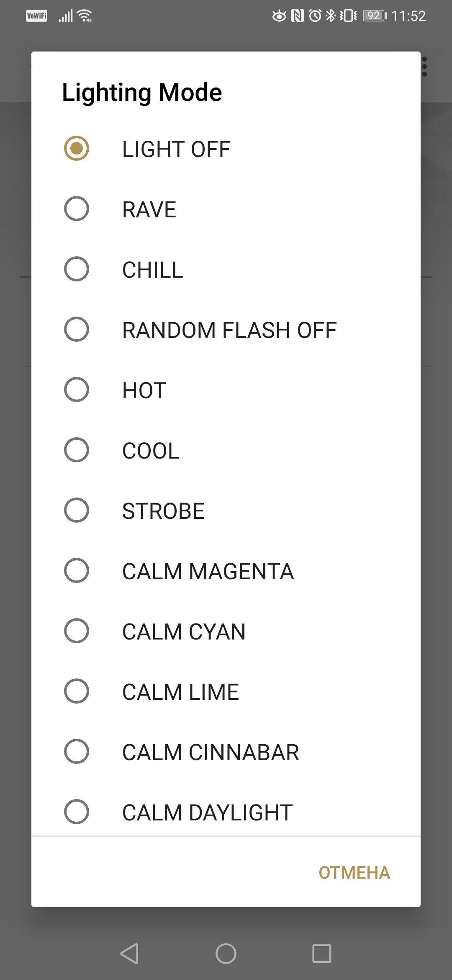This screenshot has width=452, height=980.
Task: Select the HOT lighting mode
Action: [x=226, y=390]
